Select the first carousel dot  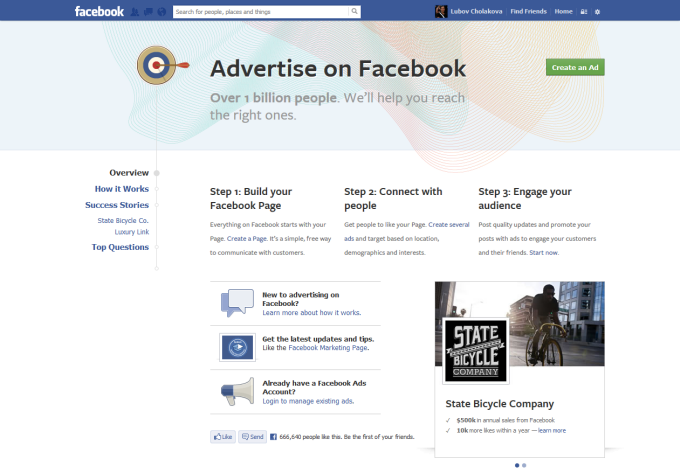click(517, 465)
